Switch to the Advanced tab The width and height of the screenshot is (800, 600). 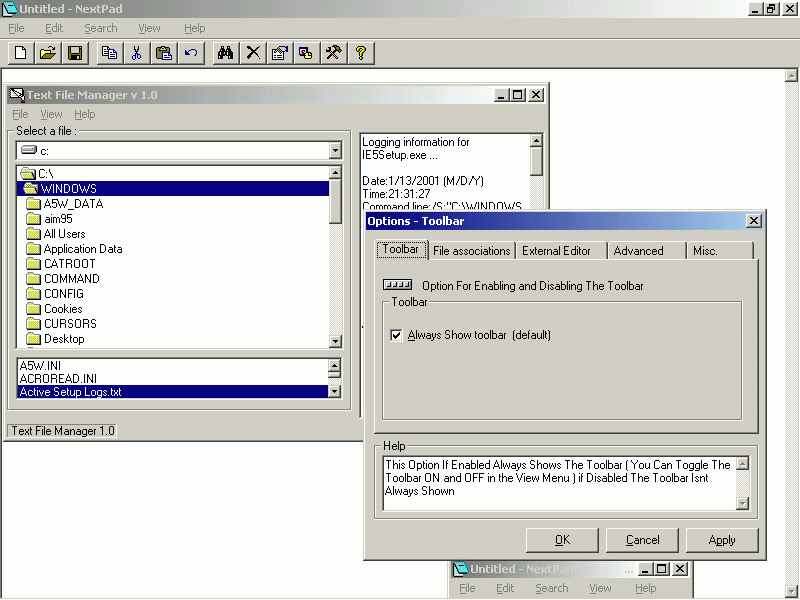click(638, 251)
